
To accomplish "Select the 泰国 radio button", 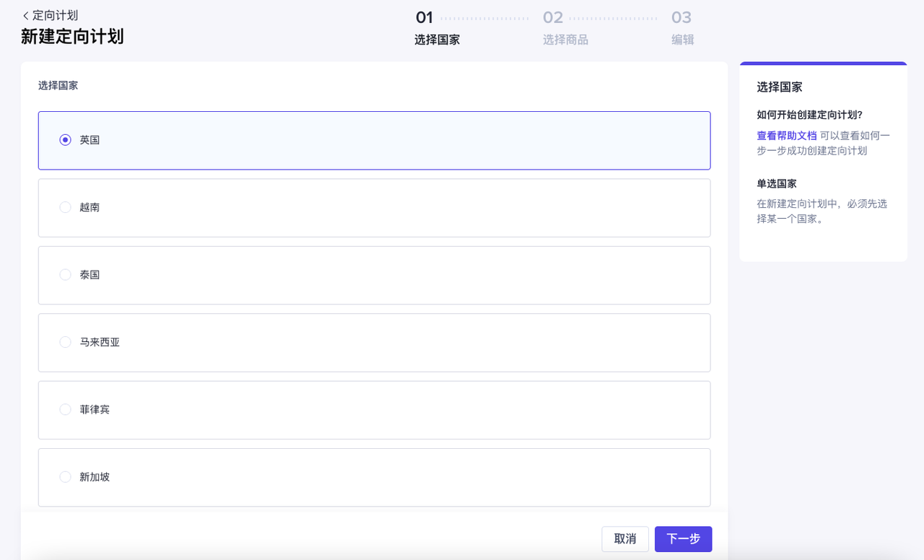I will pyautogui.click(x=65, y=274).
